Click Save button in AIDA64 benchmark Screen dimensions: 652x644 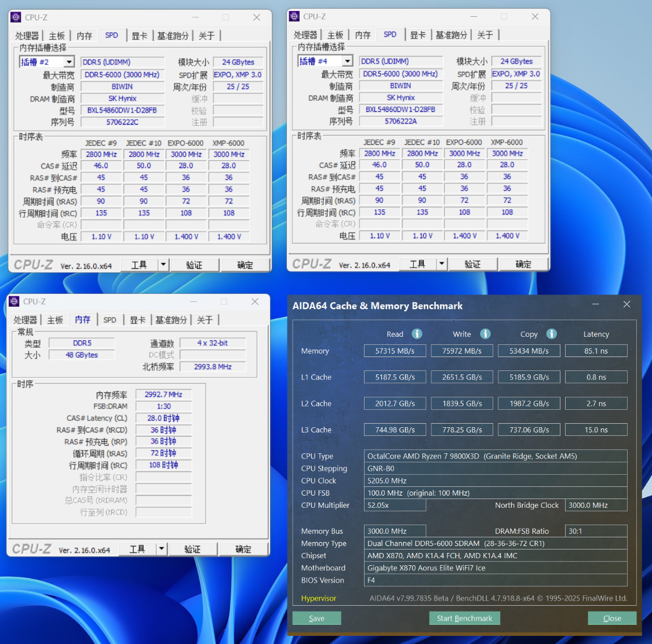coord(317,618)
